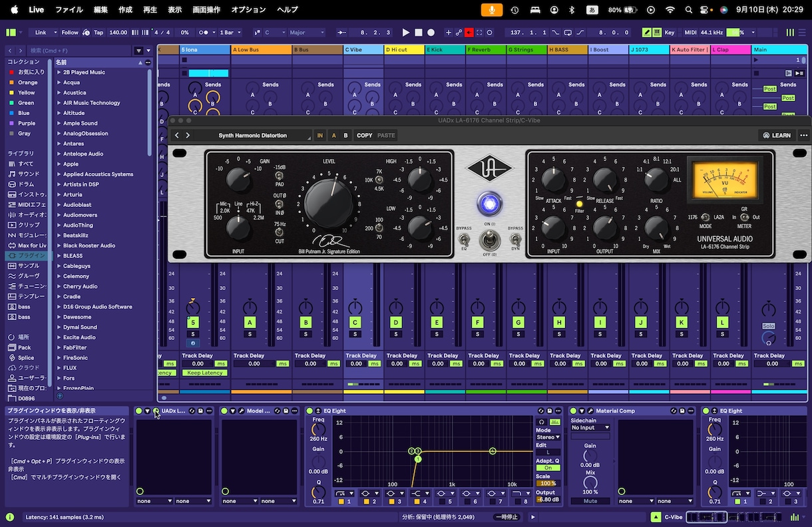Image resolution: width=812 pixels, height=527 pixels.
Task: Toggle the IN button in UAD plugin
Action: 319,135
